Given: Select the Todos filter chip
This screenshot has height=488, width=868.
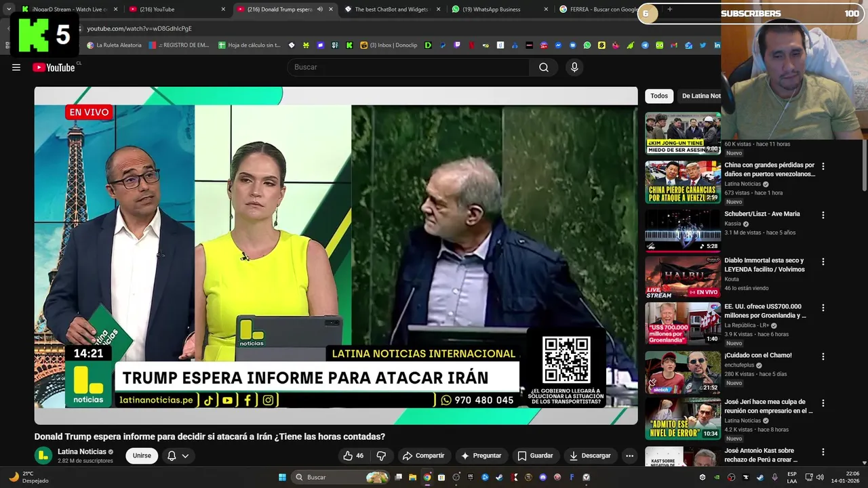Looking at the screenshot, I should (659, 96).
